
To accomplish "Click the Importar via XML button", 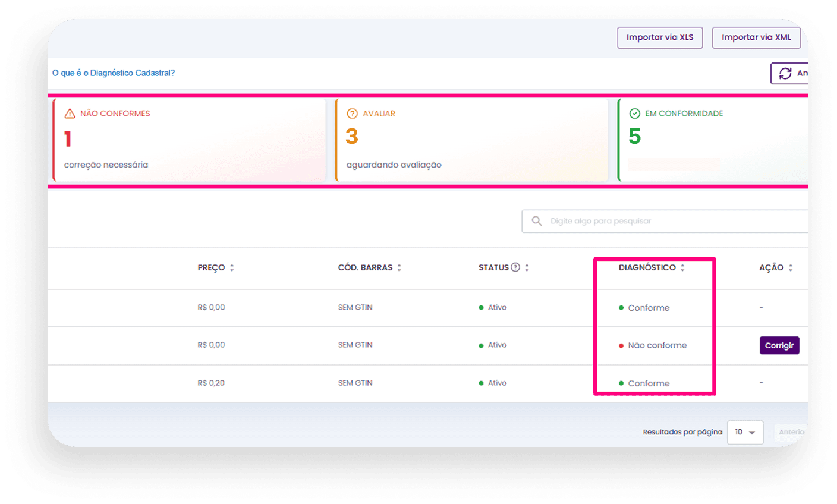I will coord(756,37).
